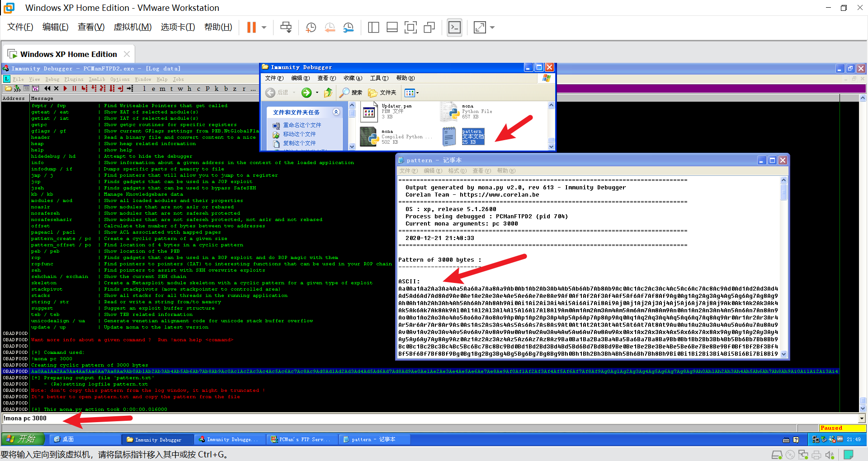Open the call stack 'k' window button
Image resolution: width=868 pixels, height=461 pixels.
[217, 89]
